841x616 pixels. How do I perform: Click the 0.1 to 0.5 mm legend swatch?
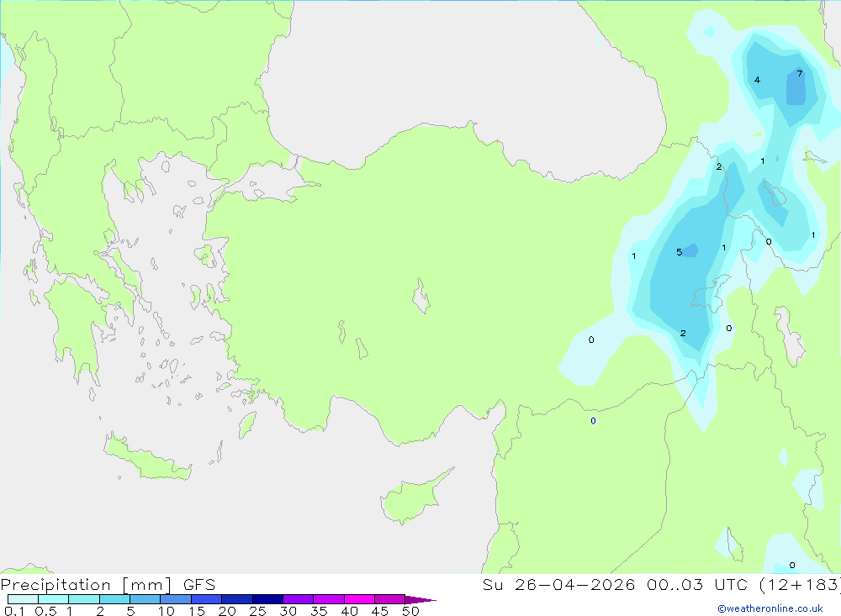(x=23, y=599)
